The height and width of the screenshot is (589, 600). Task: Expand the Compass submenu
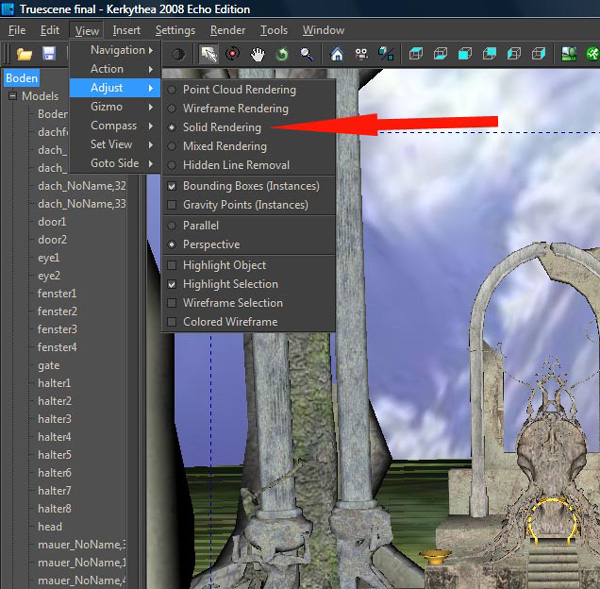tap(115, 126)
